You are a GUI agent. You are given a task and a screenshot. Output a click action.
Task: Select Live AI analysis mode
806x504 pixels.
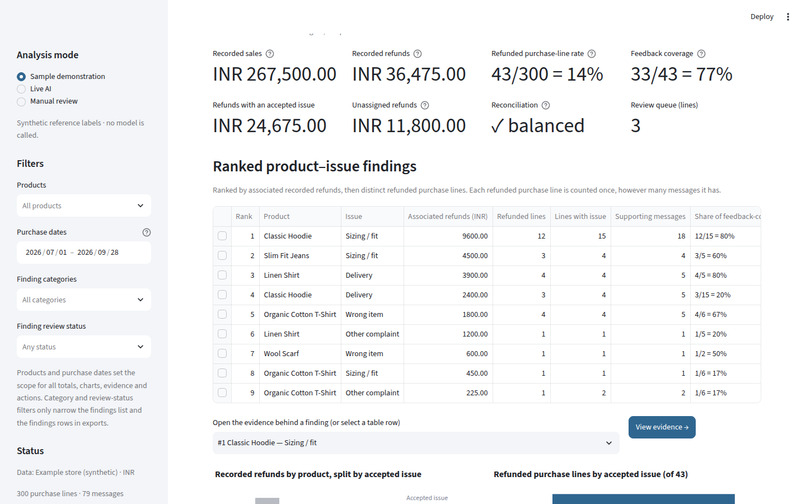(21, 89)
